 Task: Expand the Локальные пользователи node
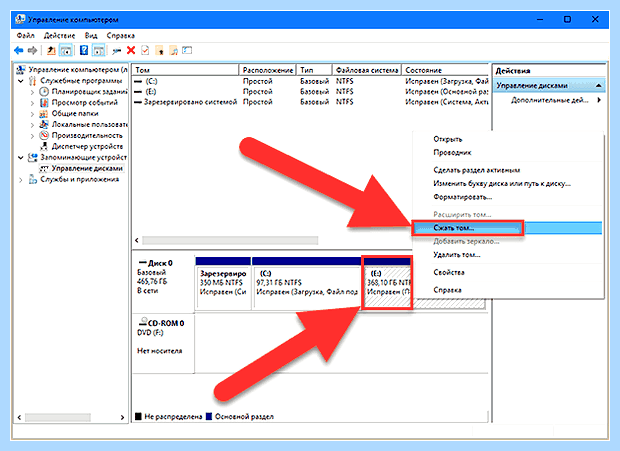32,125
